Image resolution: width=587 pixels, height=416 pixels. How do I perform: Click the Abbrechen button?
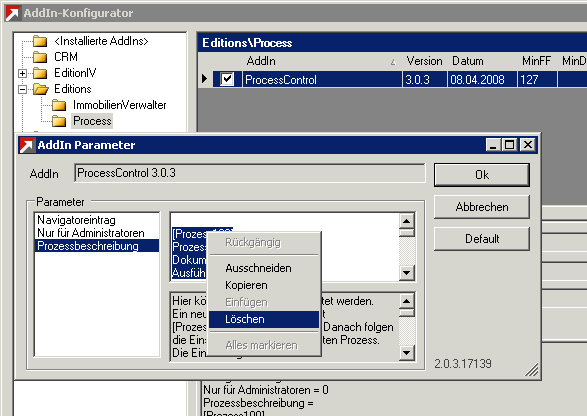[482, 207]
